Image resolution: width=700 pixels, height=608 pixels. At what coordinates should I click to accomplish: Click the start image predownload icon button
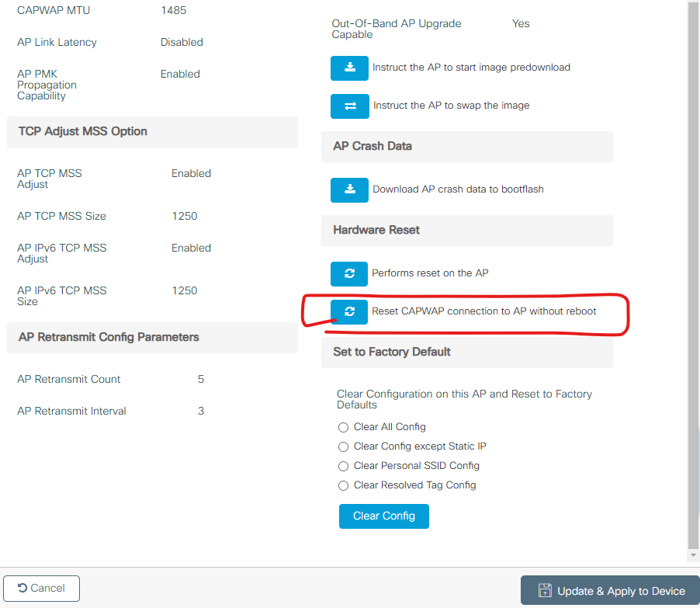[x=349, y=68]
